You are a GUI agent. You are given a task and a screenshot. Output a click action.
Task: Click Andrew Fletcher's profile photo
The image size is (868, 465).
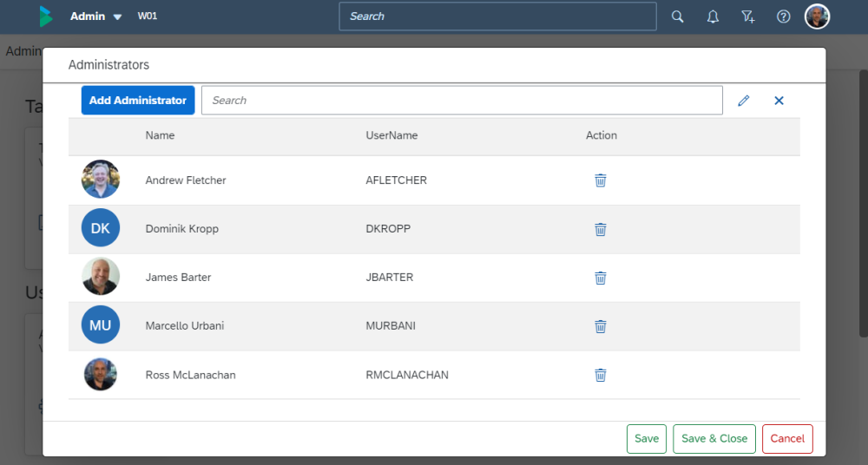click(101, 180)
